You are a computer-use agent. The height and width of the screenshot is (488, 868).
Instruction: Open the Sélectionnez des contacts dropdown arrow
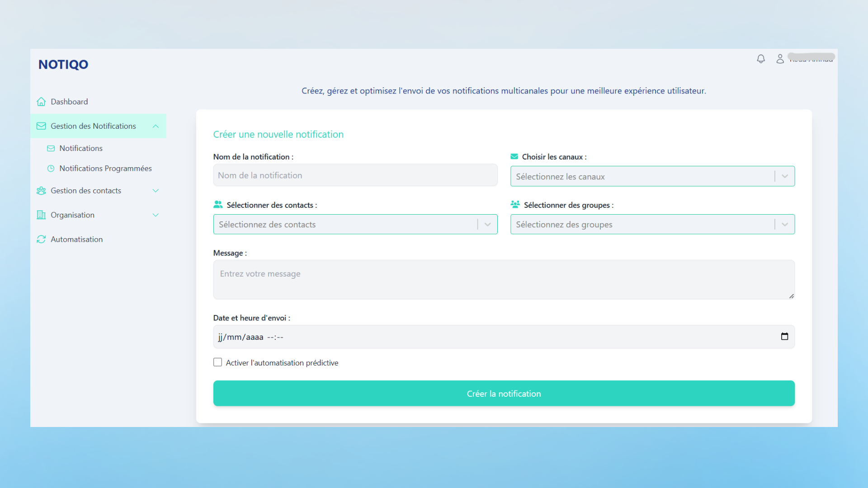click(x=488, y=225)
